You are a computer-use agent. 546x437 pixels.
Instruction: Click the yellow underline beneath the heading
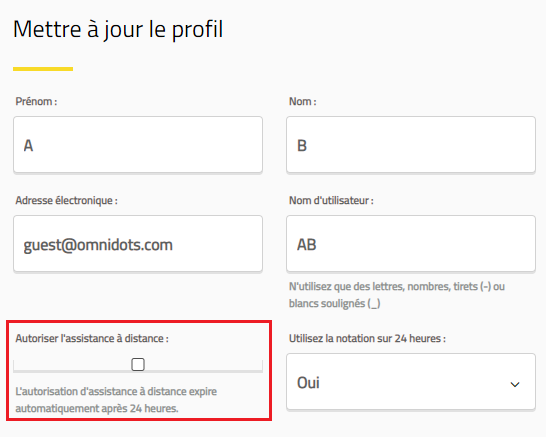(x=43, y=69)
